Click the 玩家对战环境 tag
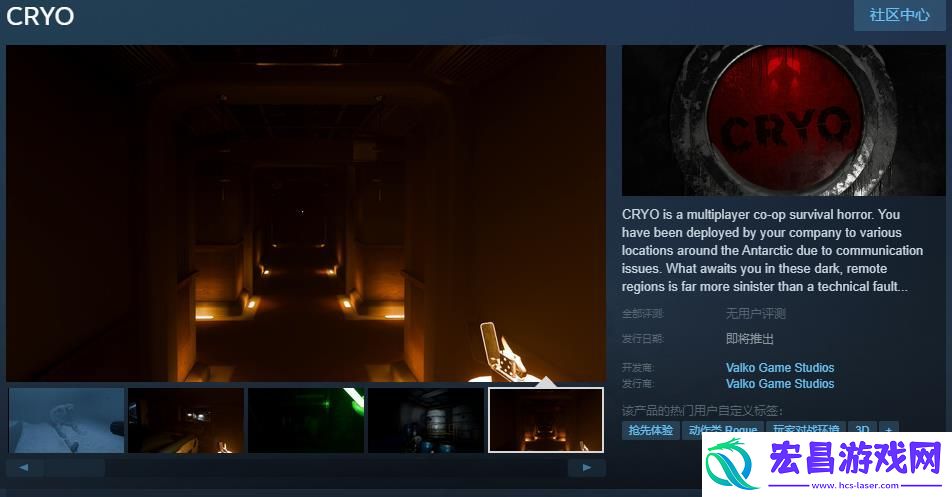This screenshot has width=952, height=497. coord(806,430)
